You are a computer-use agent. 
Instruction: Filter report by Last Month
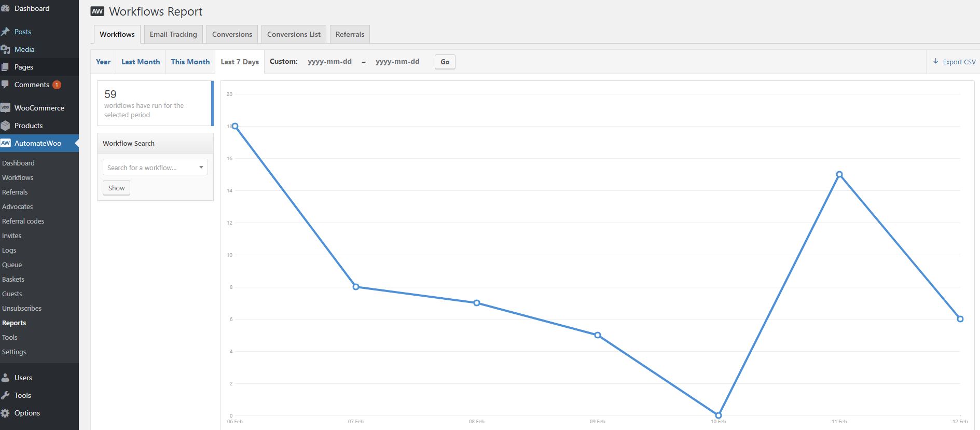pyautogui.click(x=141, y=62)
